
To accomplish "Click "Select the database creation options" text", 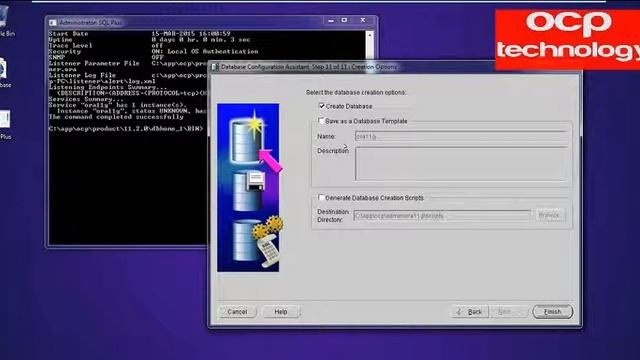I will (x=356, y=93).
